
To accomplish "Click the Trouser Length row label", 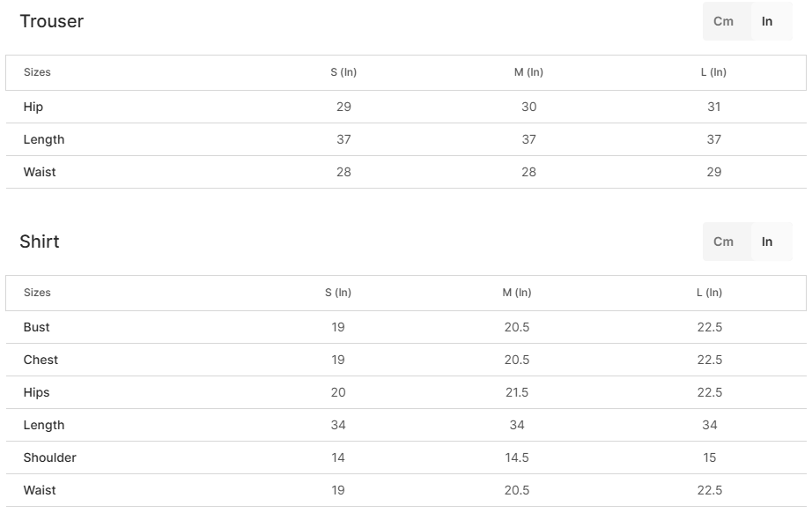I will click(44, 139).
